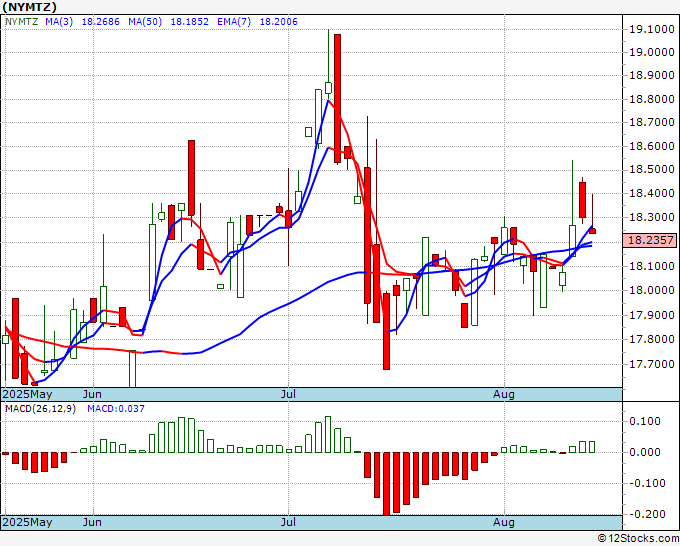Click the MA(3) legend label
The width and height of the screenshot is (680, 546).
pyautogui.click(x=59, y=22)
